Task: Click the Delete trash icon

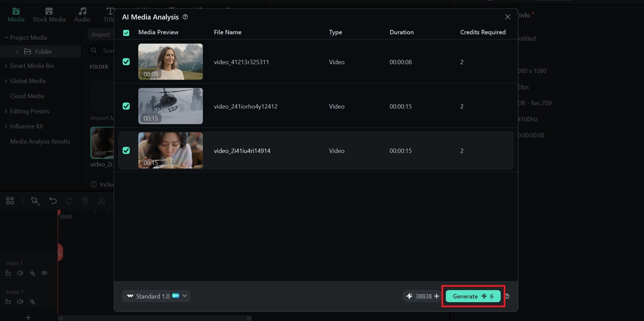Action: pos(85,201)
